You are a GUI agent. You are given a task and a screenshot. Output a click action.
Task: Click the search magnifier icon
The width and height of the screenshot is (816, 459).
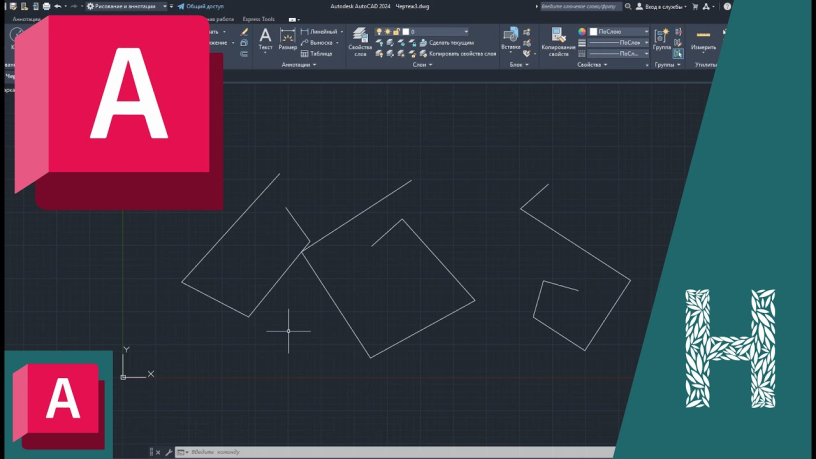(x=628, y=6)
